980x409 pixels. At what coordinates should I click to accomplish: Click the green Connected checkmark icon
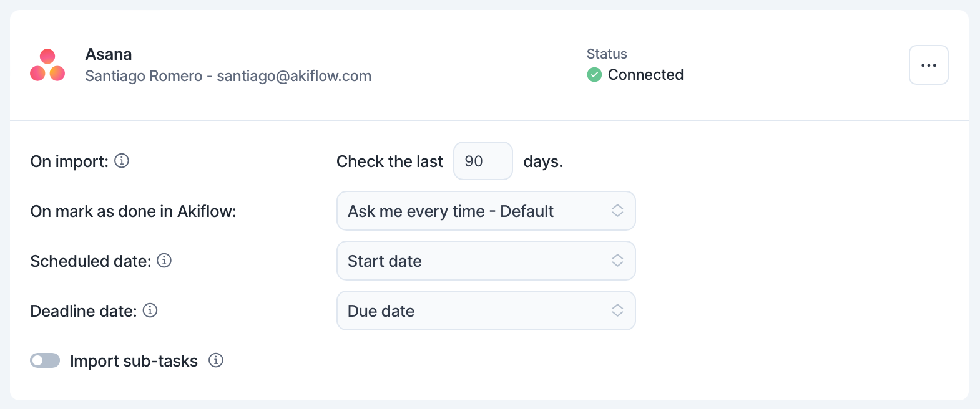594,75
